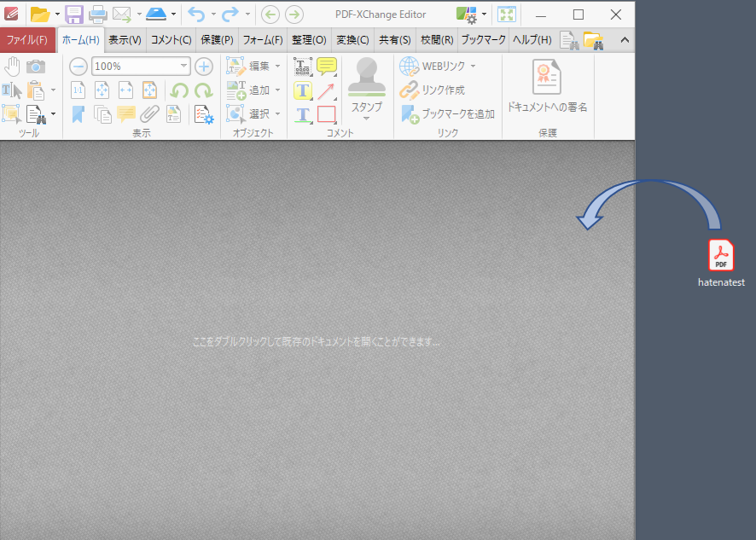This screenshot has height=540, width=756.
Task: Select the text Select tool
Action: point(12,90)
